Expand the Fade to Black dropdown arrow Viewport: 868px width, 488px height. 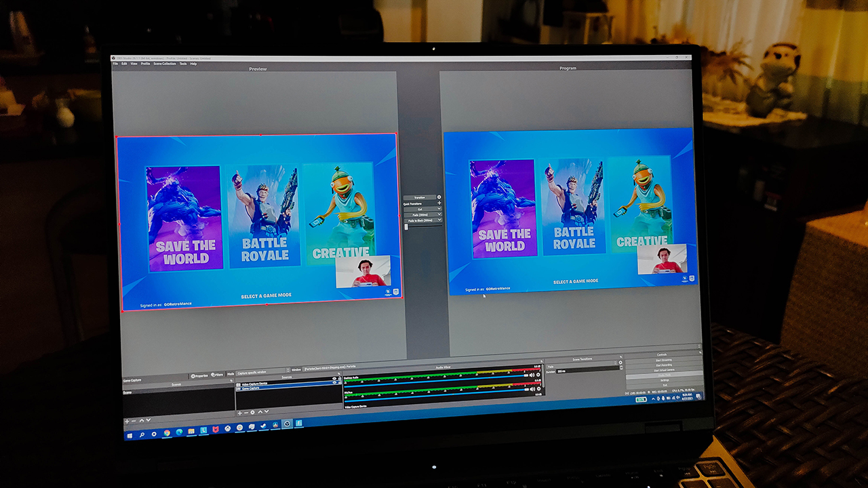pyautogui.click(x=439, y=220)
